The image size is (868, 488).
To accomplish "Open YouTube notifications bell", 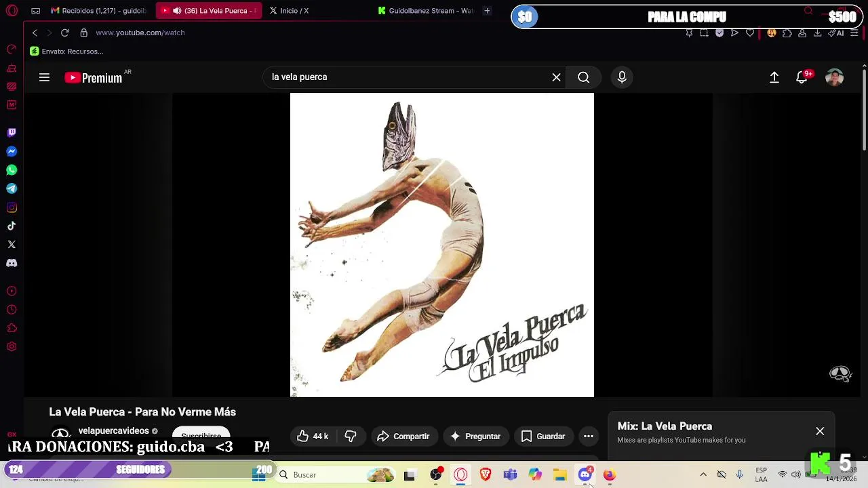I will coord(802,77).
